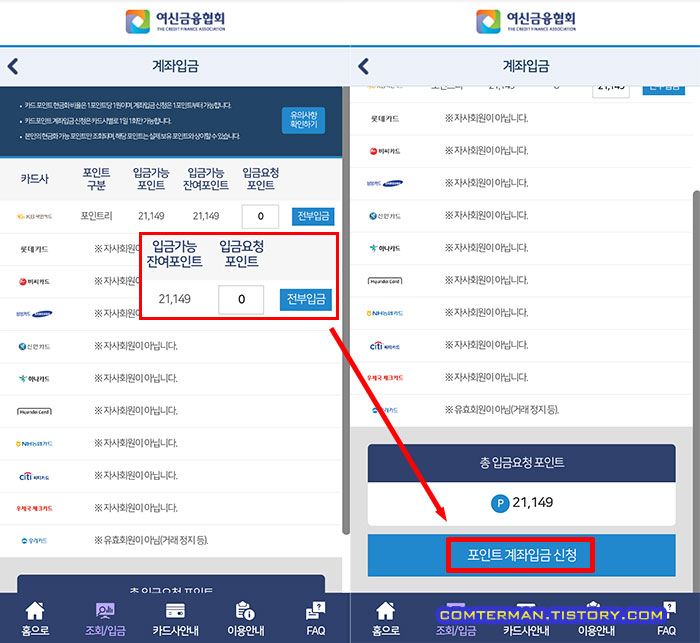Click the 삼성카드 logo in the left screen
700x643 pixels.
coord(34,314)
